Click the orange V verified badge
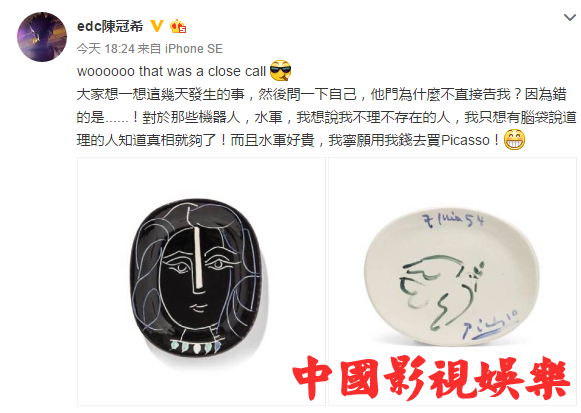This screenshot has width=581, height=413. coord(157,26)
